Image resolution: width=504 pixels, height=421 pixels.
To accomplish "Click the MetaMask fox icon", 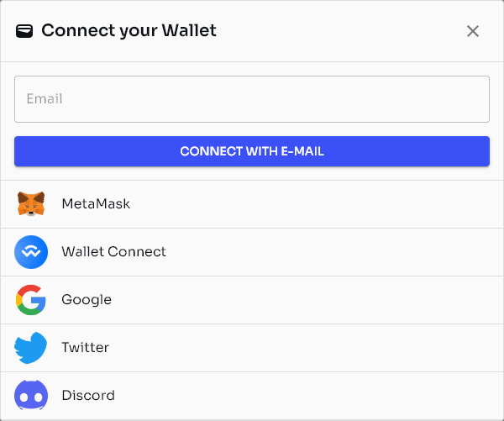I will click(31, 204).
